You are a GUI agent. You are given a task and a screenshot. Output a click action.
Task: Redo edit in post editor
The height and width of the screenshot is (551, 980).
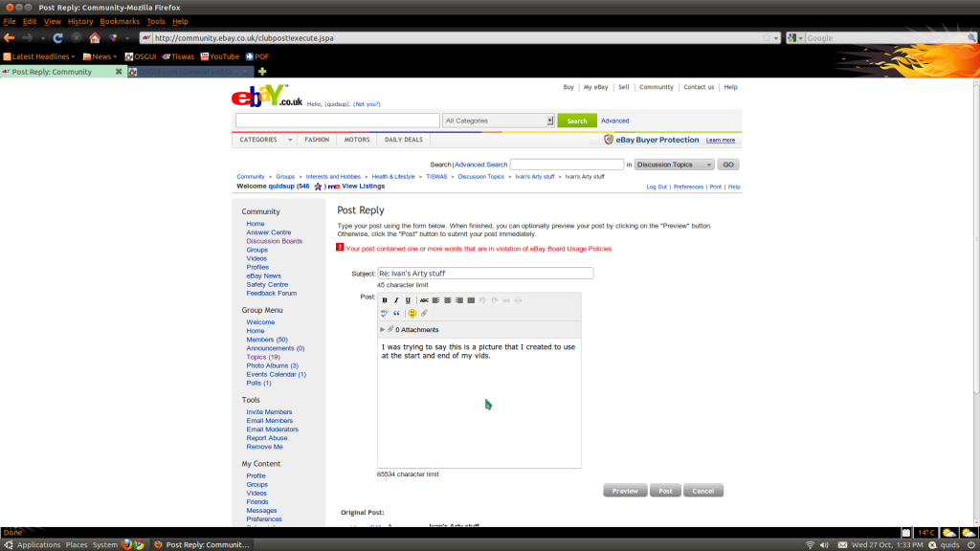pos(495,300)
